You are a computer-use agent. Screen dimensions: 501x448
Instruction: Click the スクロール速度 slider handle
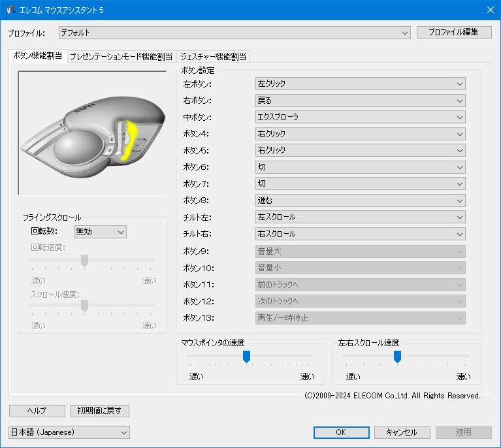pyautogui.click(x=84, y=306)
